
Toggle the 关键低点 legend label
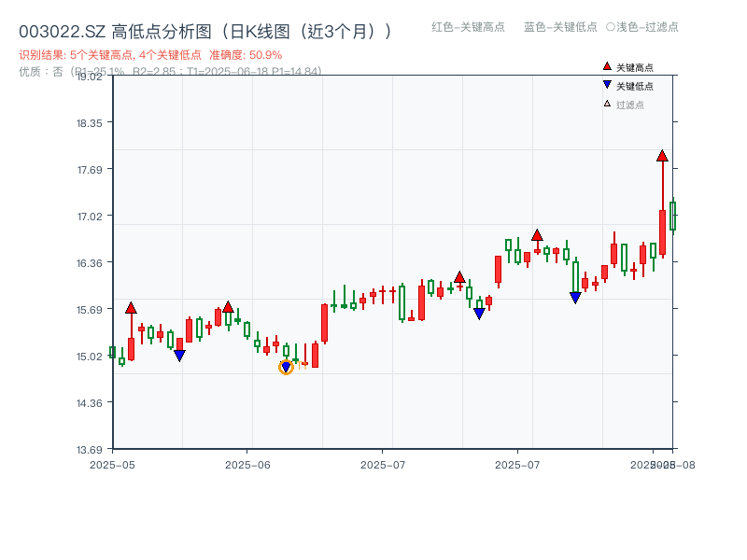click(635, 87)
